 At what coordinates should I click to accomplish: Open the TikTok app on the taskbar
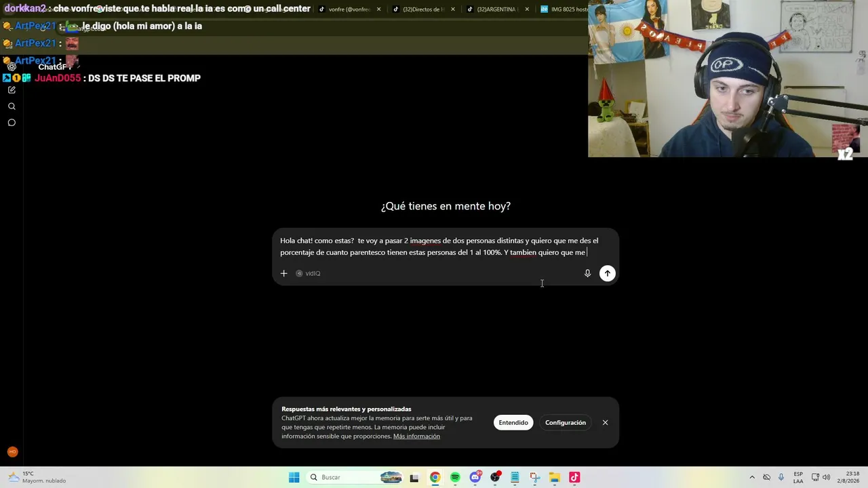coord(574,477)
